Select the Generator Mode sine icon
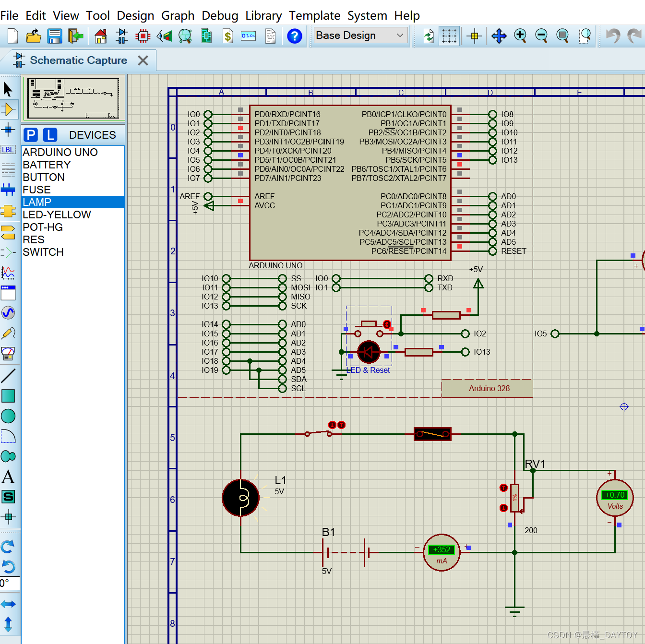The image size is (645, 644). [x=8, y=313]
